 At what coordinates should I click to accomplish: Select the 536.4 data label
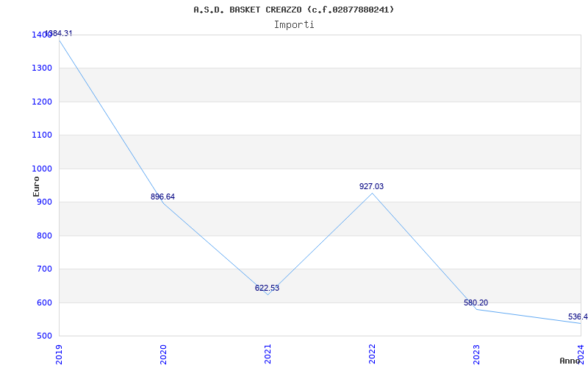click(578, 316)
